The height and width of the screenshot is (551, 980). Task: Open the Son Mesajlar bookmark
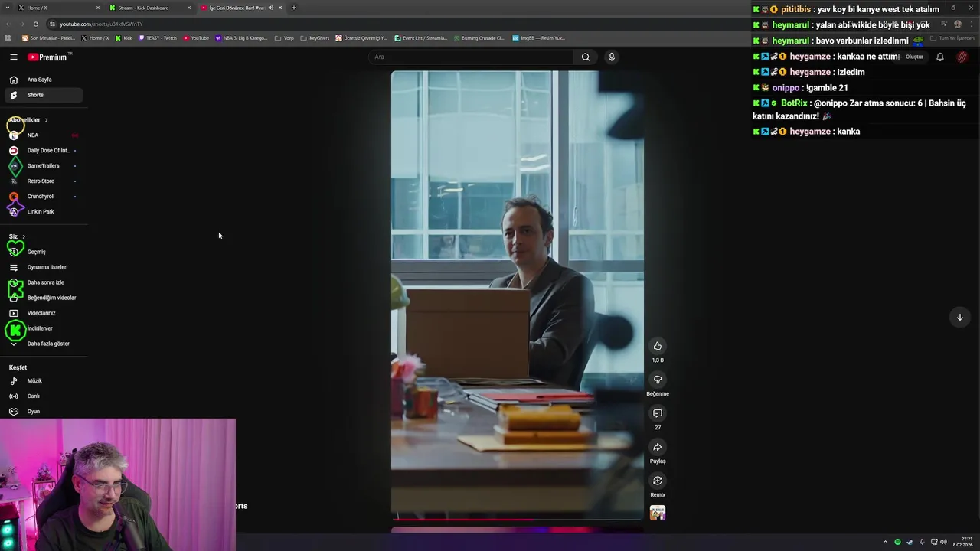coord(48,37)
